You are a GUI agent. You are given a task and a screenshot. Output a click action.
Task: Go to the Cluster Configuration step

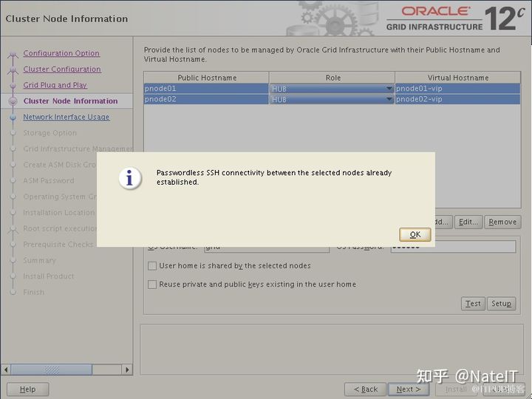pyautogui.click(x=62, y=69)
